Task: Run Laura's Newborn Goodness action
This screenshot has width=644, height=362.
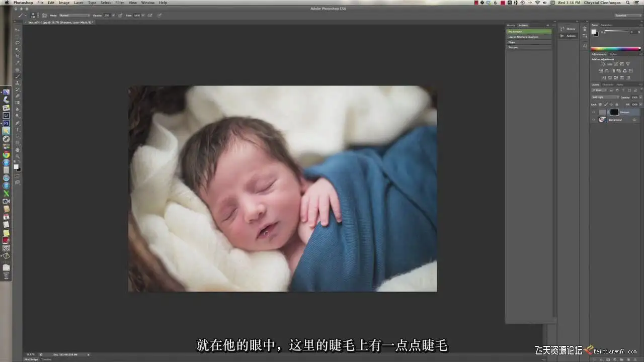Action: click(x=529, y=37)
